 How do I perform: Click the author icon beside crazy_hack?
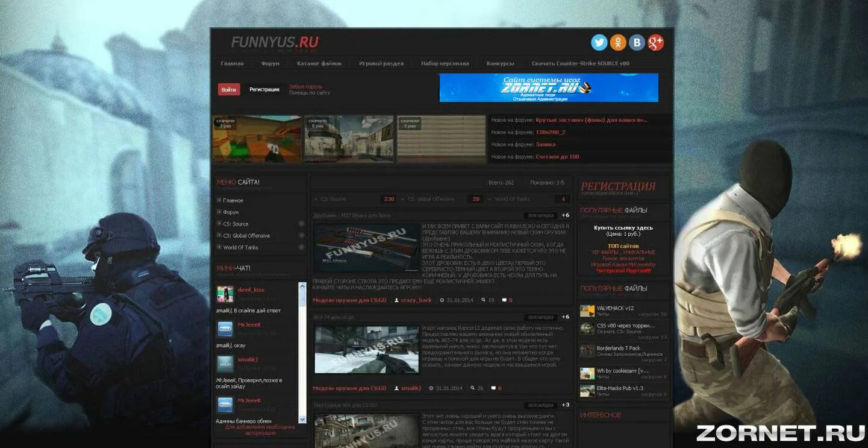[395, 300]
